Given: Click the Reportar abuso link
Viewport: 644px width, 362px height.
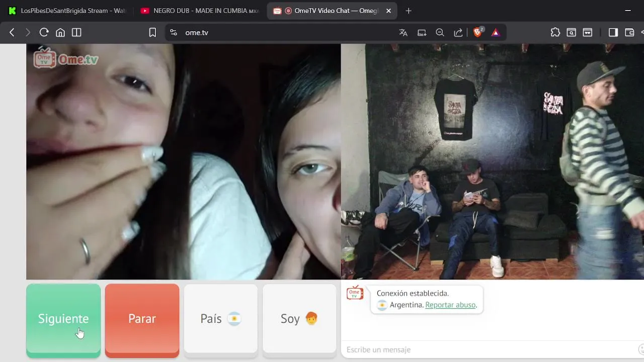Looking at the screenshot, I should click(x=450, y=305).
